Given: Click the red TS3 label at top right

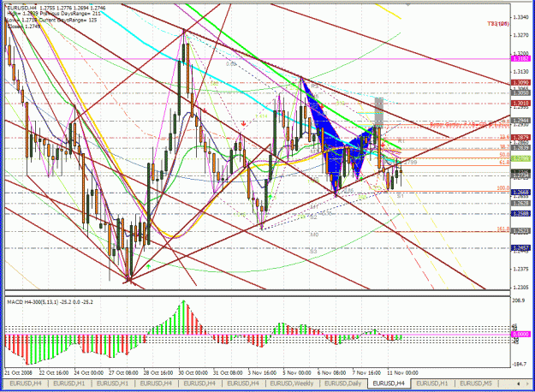Looking at the screenshot, I should [498, 24].
